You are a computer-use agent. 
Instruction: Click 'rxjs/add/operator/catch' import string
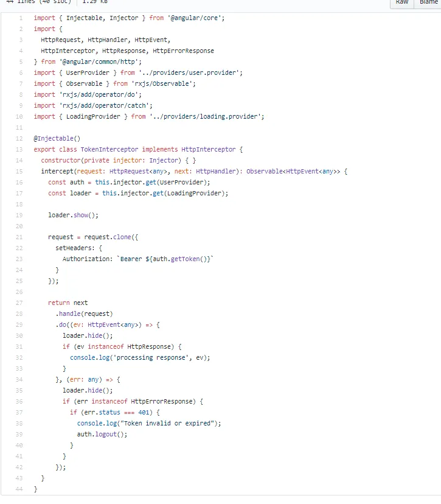[104, 105]
